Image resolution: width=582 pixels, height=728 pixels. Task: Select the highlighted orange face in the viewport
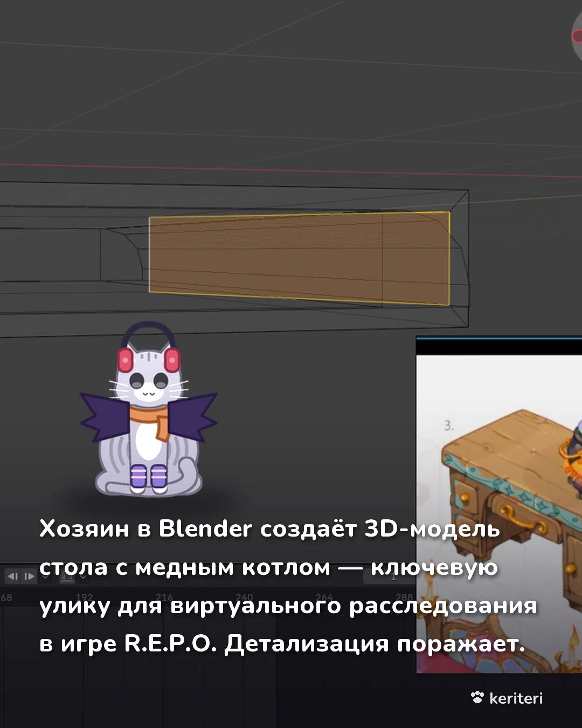299,259
